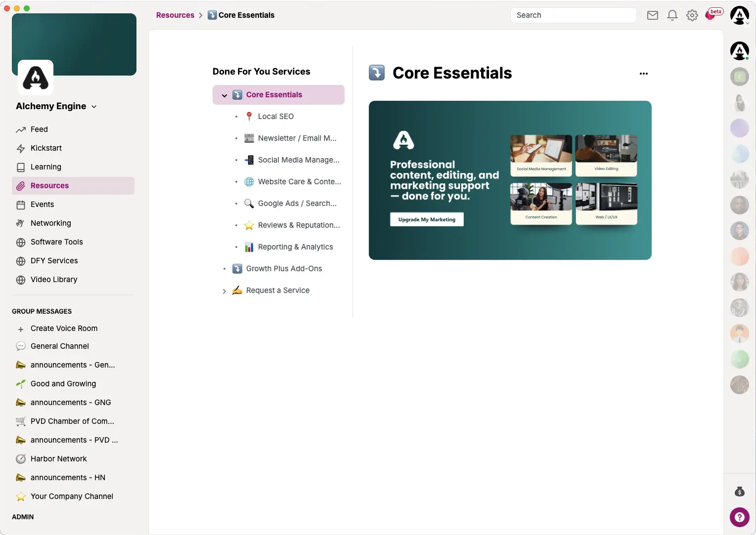The height and width of the screenshot is (535, 756).
Task: Click the Upgrade My Marketing button
Action: pyautogui.click(x=427, y=219)
